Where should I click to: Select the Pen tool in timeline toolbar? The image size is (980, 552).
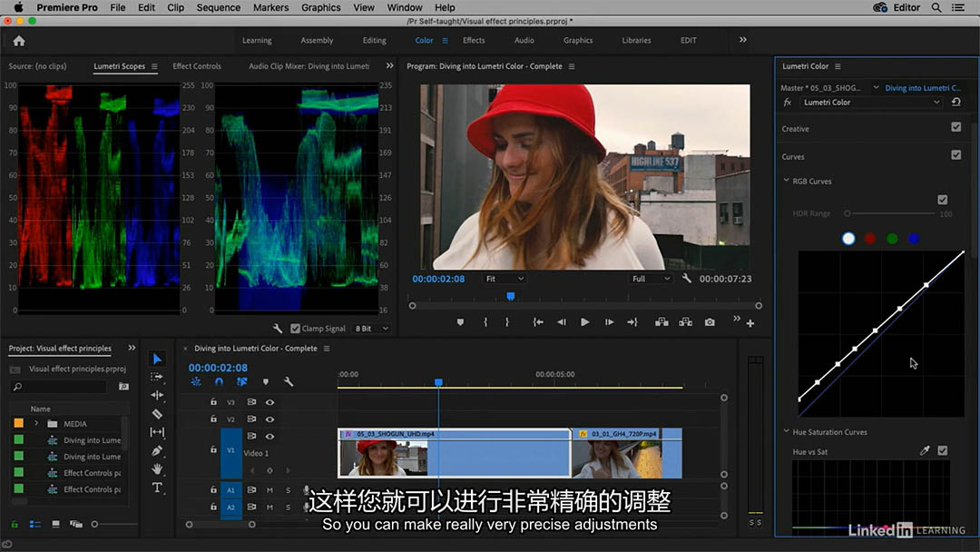tap(157, 450)
